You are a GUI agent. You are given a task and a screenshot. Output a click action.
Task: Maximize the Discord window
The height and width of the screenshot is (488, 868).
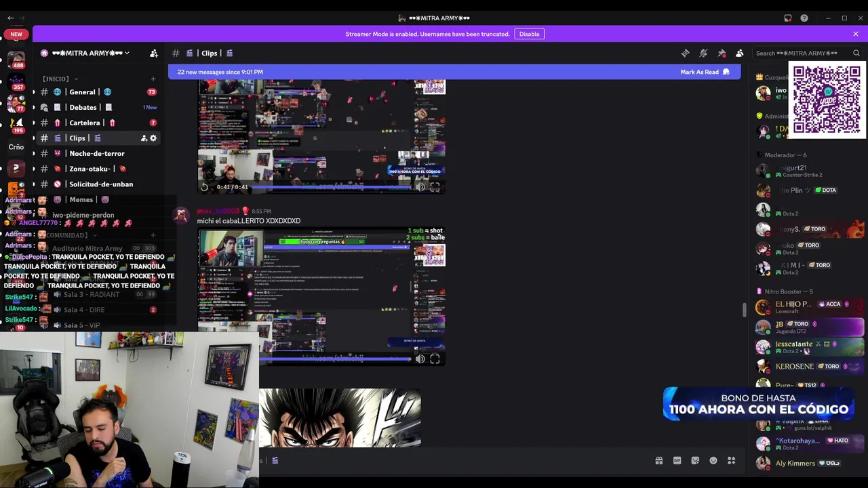844,18
